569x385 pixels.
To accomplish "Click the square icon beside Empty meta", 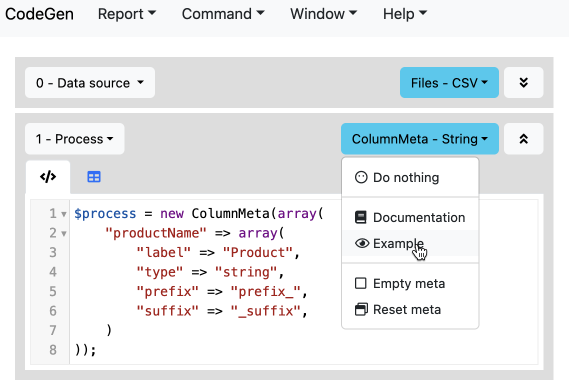I will 360,283.
